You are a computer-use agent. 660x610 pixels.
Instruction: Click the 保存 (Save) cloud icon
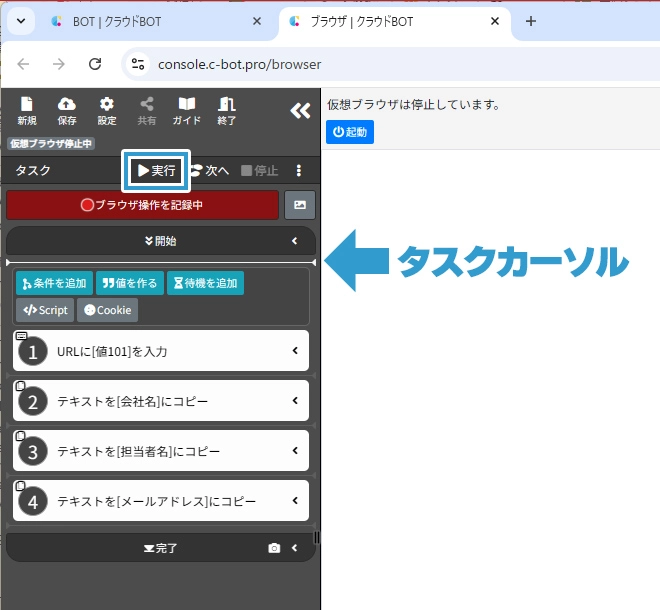coord(67,109)
